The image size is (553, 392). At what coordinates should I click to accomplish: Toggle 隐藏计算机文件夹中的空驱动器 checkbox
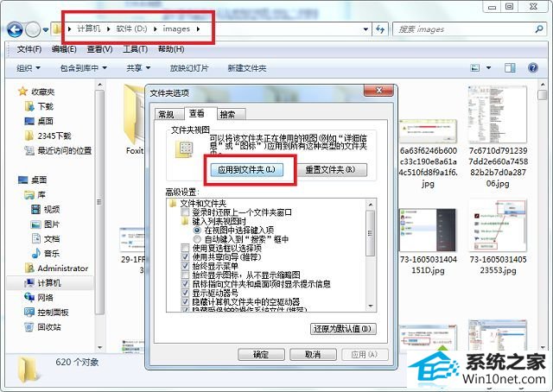point(185,301)
